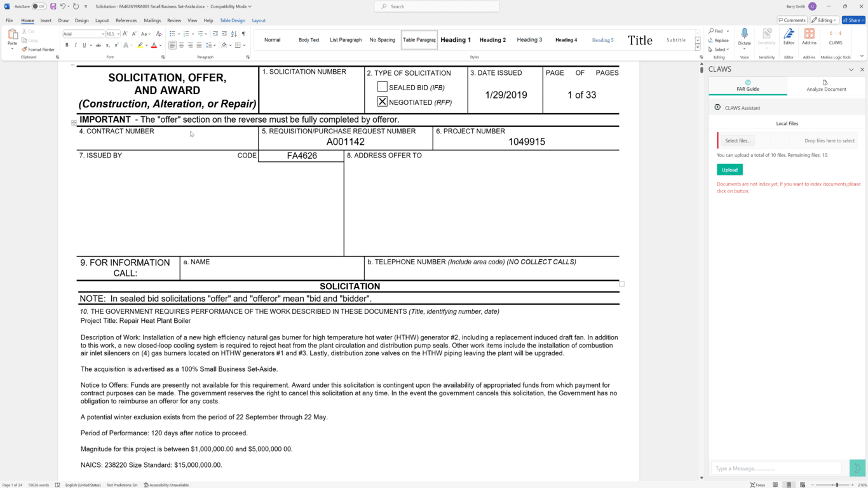Apply subscript formatting
The width and height of the screenshot is (868, 488).
point(107,45)
